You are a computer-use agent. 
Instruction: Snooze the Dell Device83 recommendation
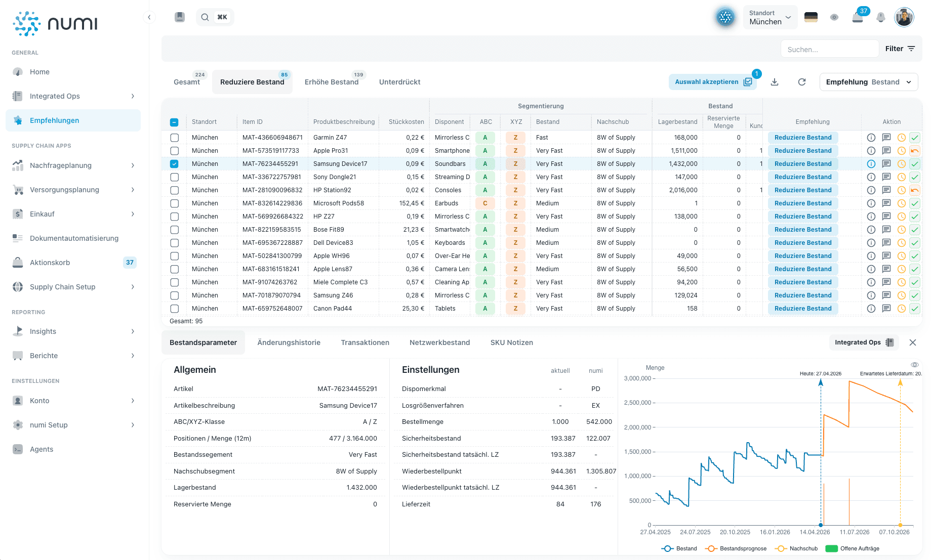click(x=902, y=243)
